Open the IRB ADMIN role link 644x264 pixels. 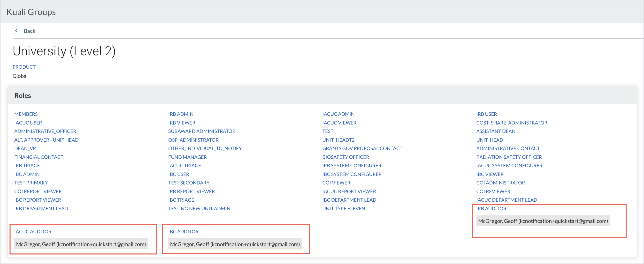click(x=181, y=114)
